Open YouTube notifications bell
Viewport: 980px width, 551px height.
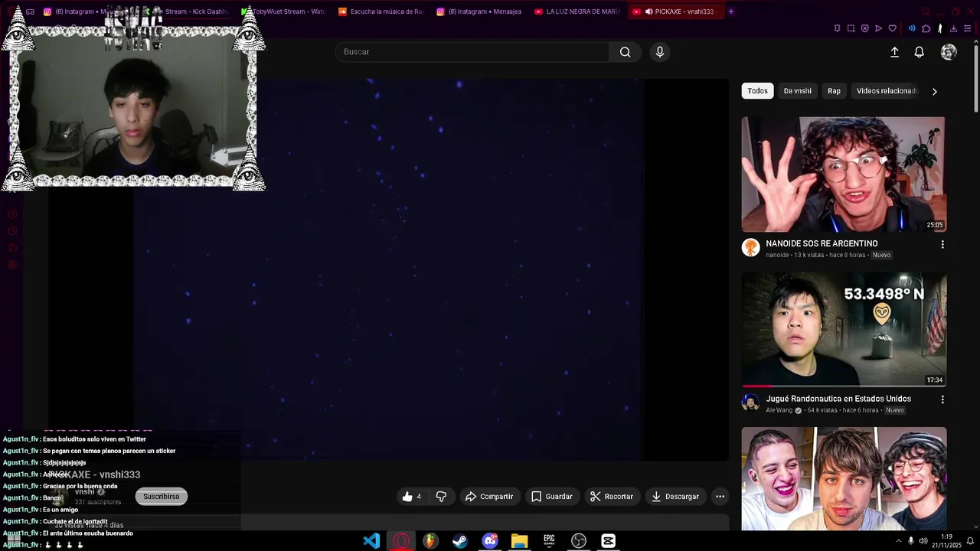click(919, 52)
